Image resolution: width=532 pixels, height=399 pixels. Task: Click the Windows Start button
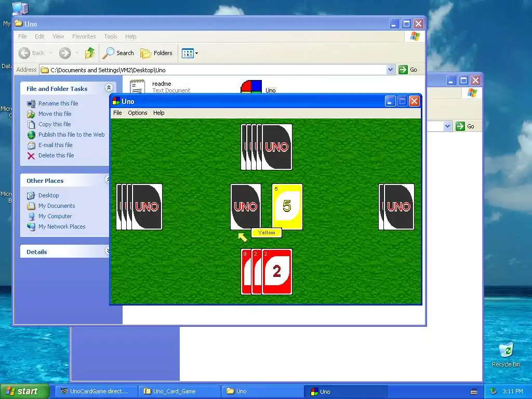24,391
